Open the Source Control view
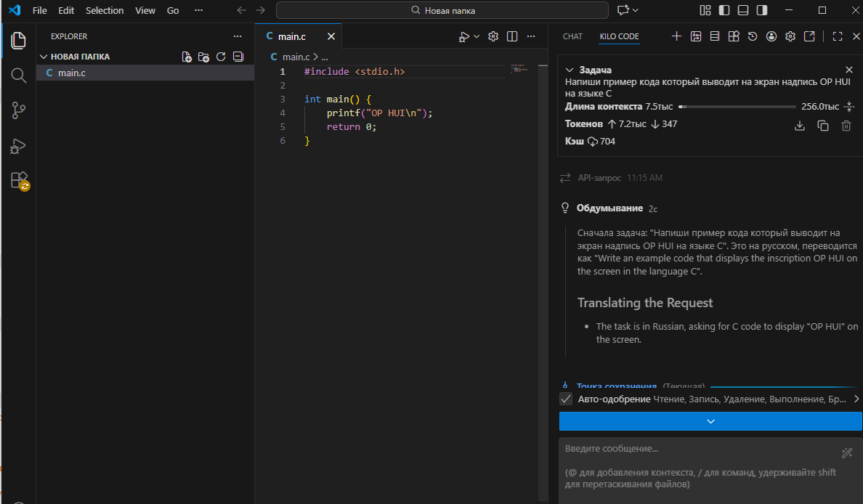 (18, 110)
